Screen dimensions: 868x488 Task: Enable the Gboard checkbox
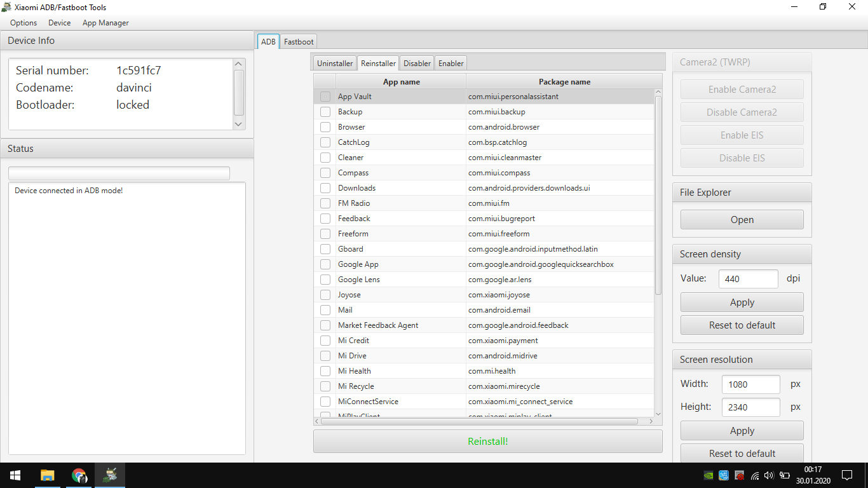tap(325, 249)
